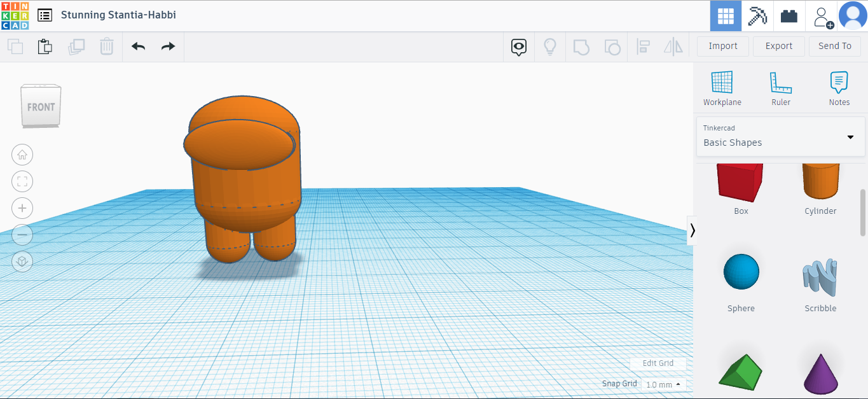The width and height of the screenshot is (868, 399).
Task: Open the user profile avatar
Action: (x=853, y=16)
